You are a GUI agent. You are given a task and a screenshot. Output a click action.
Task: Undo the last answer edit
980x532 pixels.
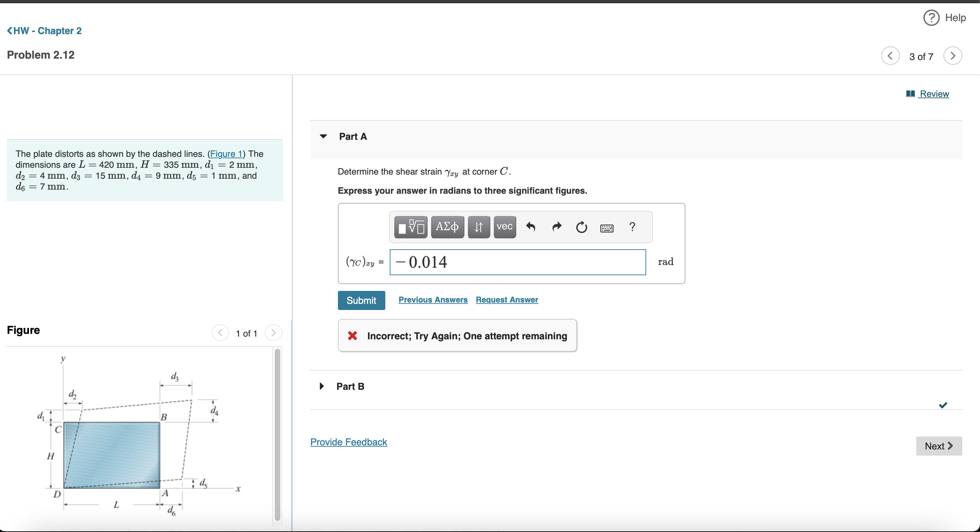[x=531, y=227]
